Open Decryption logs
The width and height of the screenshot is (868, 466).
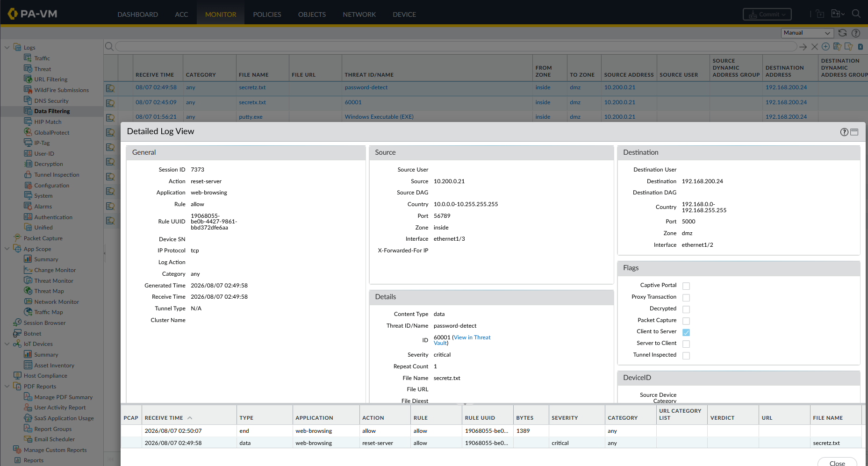click(x=48, y=164)
